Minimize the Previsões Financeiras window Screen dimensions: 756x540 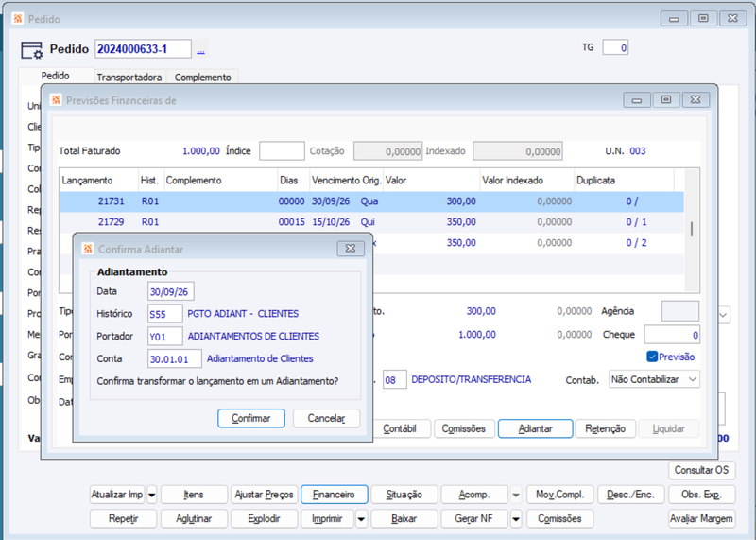637,99
